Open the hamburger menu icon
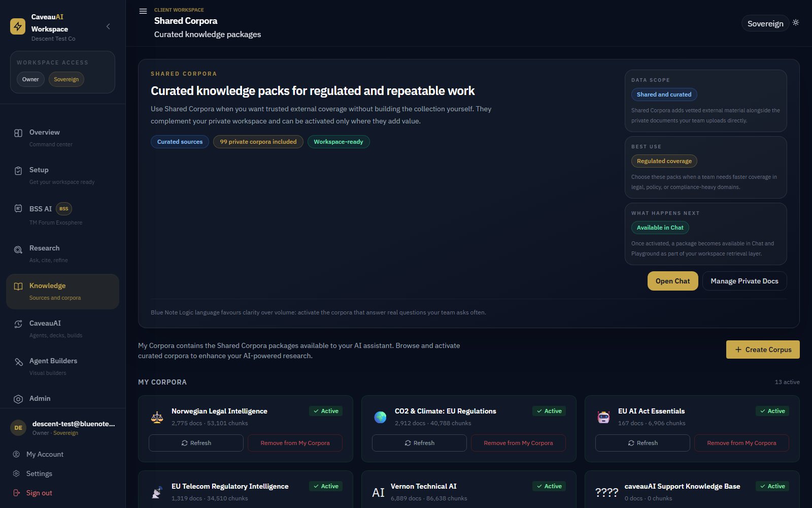This screenshot has height=508, width=812. (143, 11)
